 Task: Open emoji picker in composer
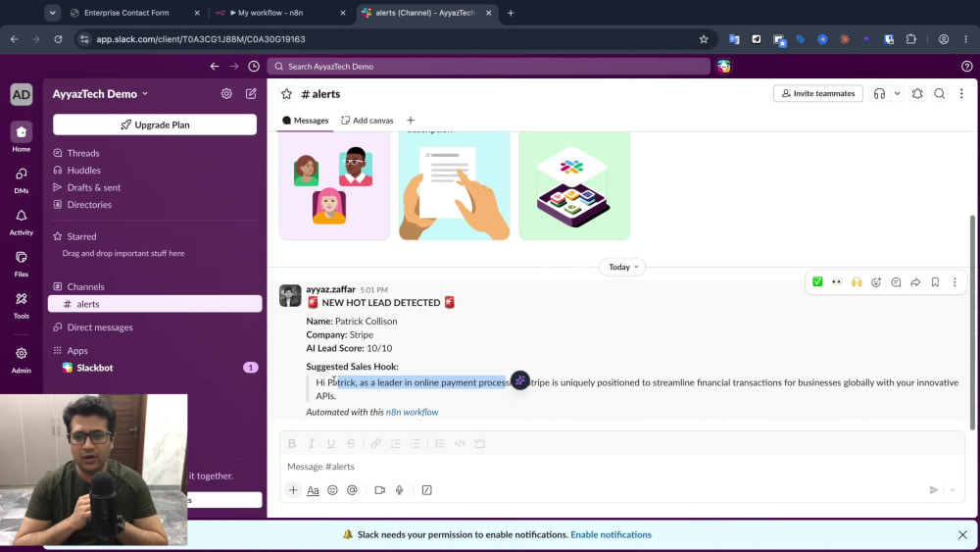tap(332, 491)
